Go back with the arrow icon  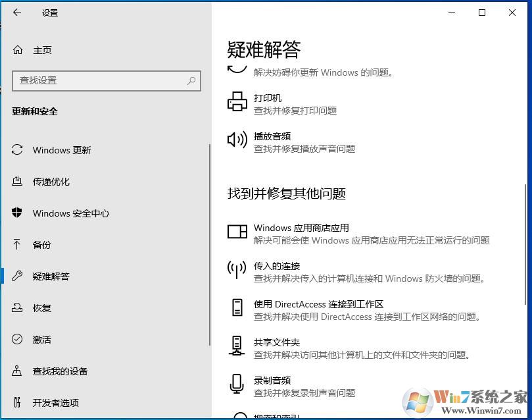click(x=16, y=13)
